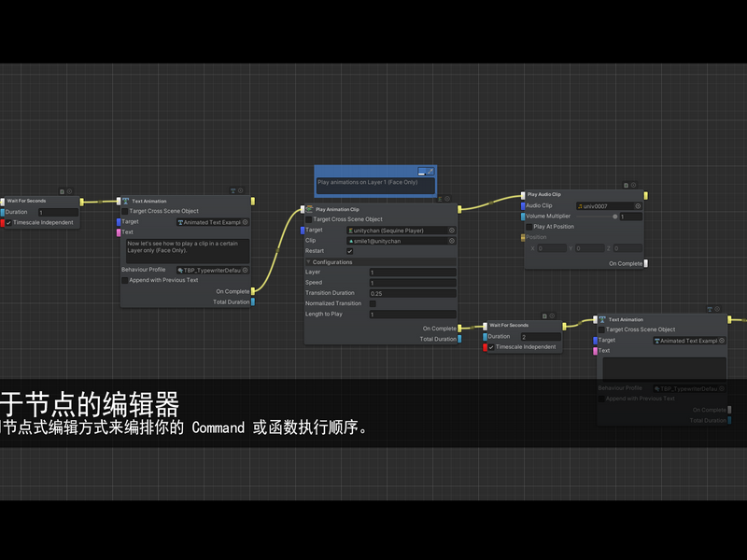Click the Audio Clip blue input port
Image resolution: width=747 pixels, height=560 pixels.
[x=523, y=205]
